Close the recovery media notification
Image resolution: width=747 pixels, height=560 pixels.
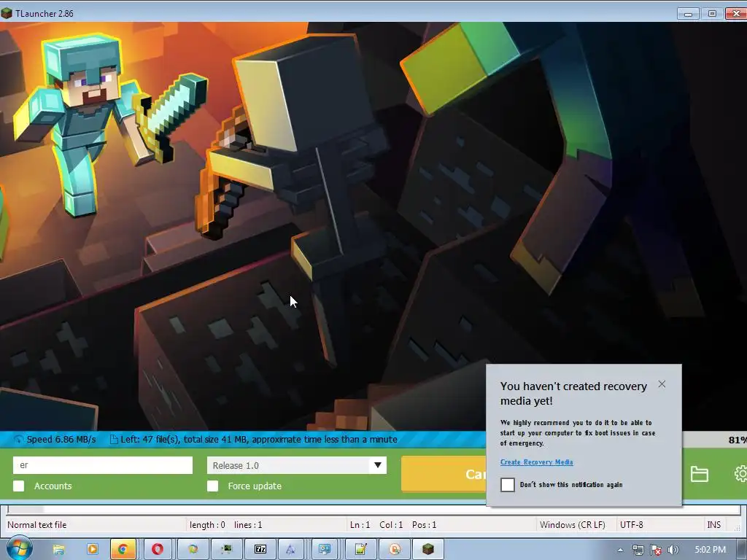(662, 384)
